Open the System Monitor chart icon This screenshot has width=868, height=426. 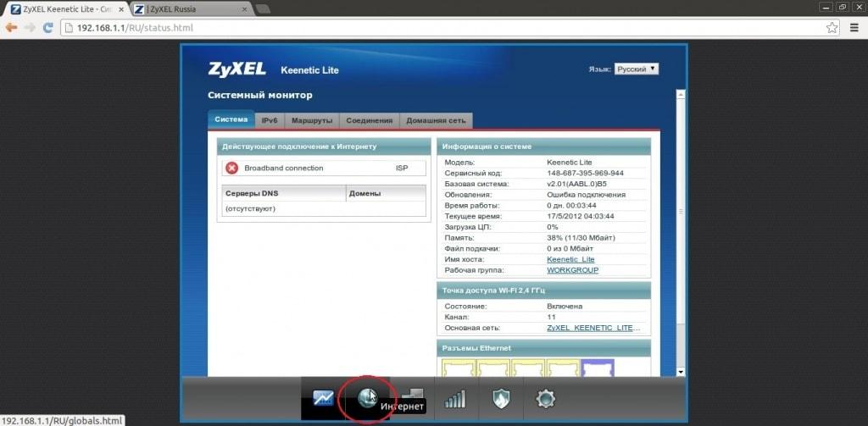pos(323,398)
